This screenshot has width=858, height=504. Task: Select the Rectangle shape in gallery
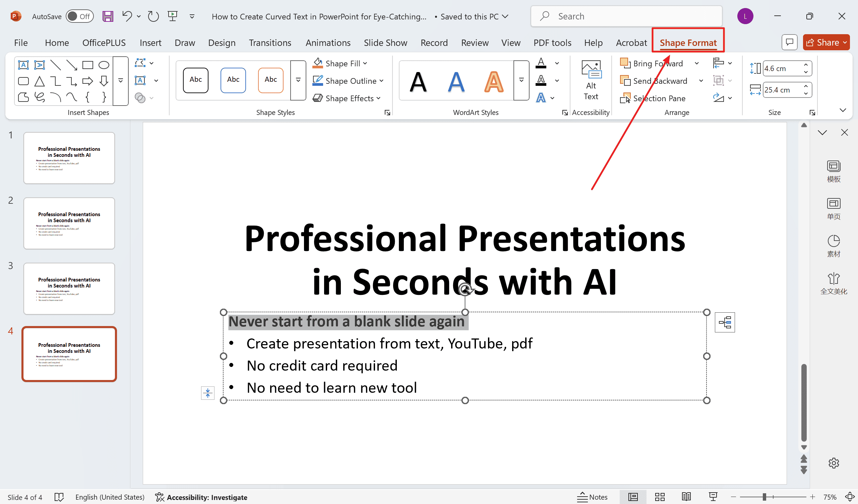click(x=87, y=65)
